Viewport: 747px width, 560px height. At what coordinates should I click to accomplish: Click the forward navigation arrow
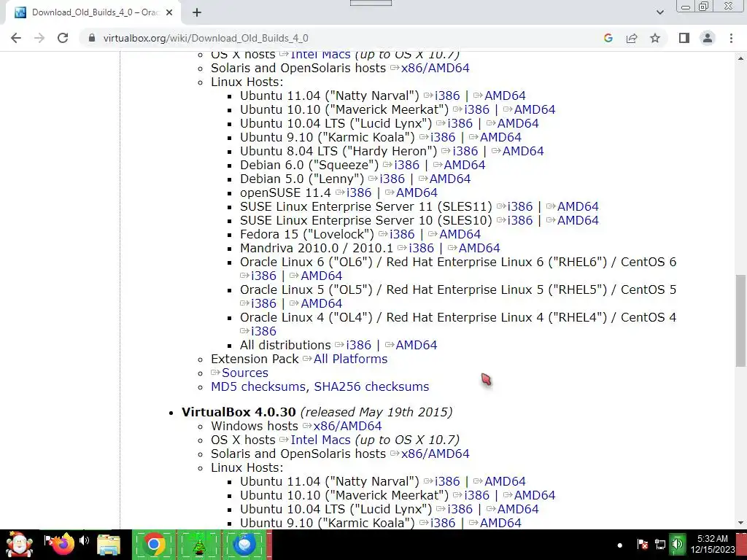coord(39,38)
